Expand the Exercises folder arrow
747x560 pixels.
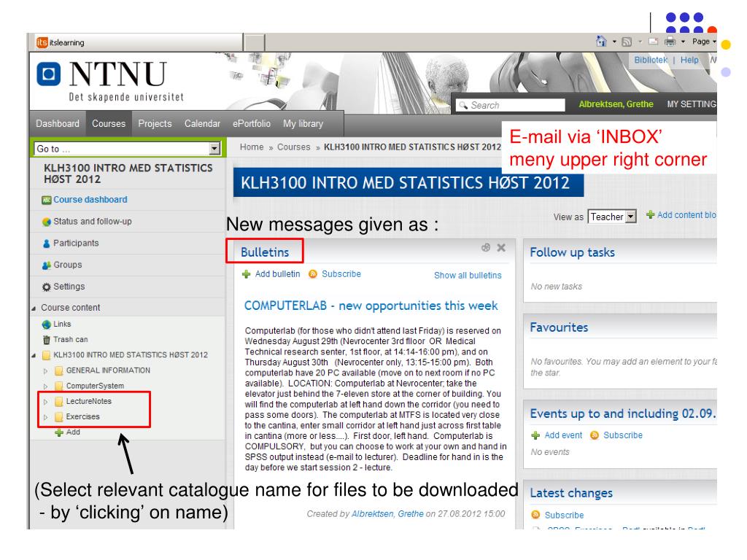tap(46, 417)
